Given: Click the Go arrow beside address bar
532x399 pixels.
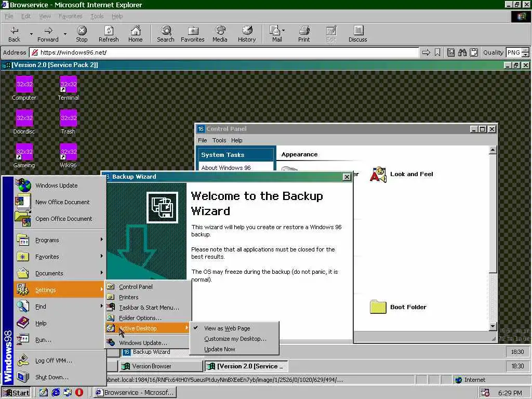Looking at the screenshot, I should [x=426, y=52].
